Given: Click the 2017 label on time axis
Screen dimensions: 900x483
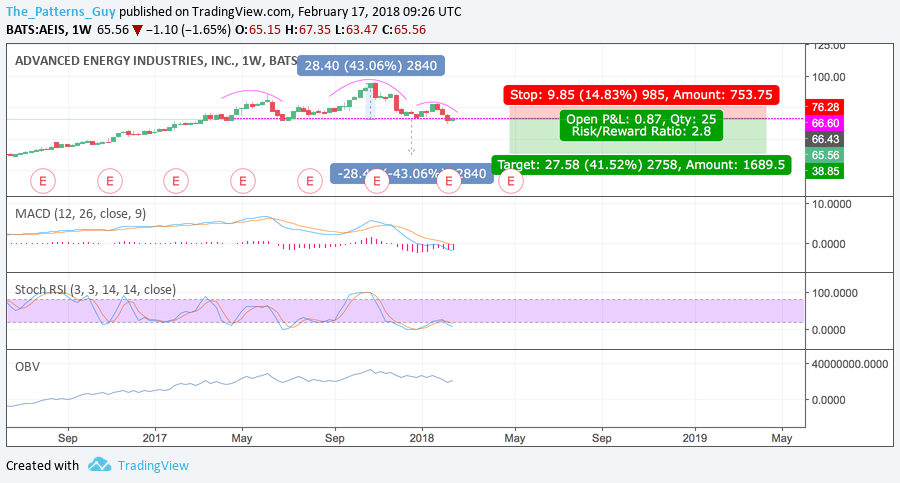Looking at the screenshot, I should coord(154,438).
